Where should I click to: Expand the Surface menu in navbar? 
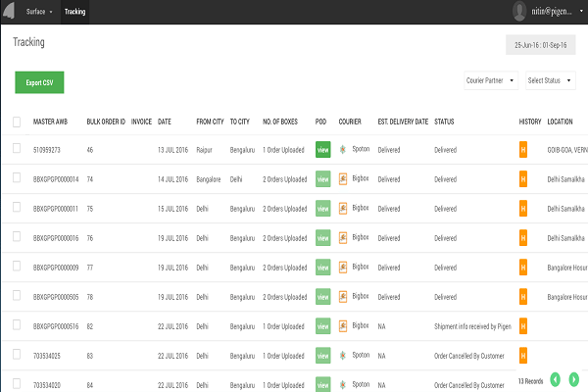click(40, 12)
